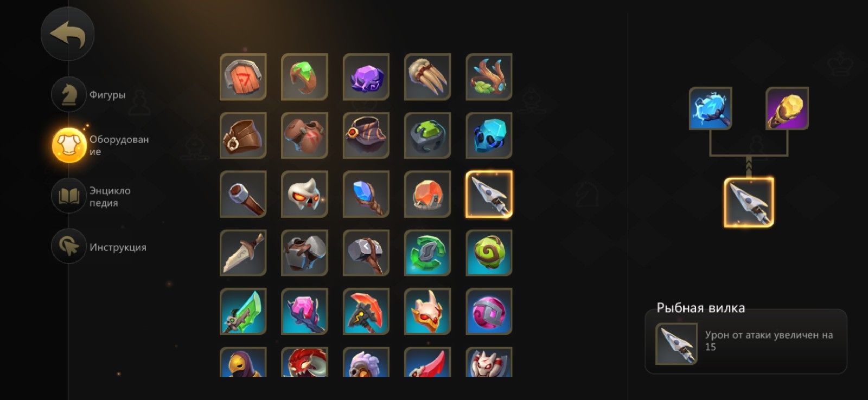Go back using the arrow button
The width and height of the screenshot is (868, 400).
[67, 34]
